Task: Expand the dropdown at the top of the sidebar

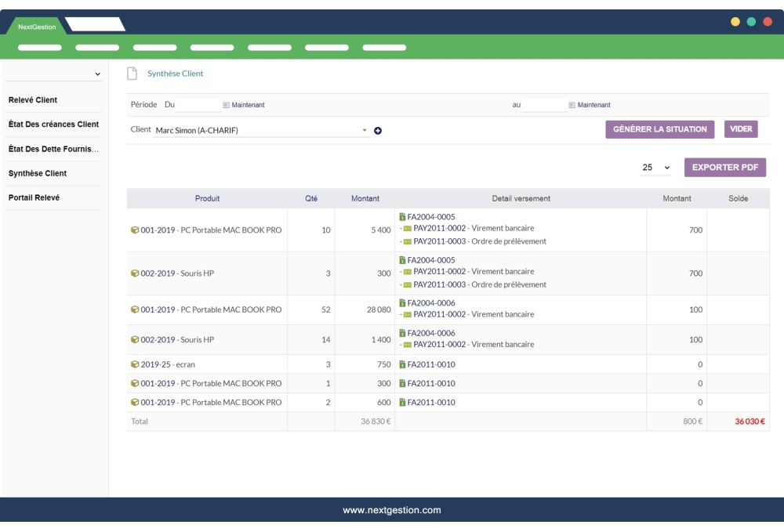Action: (97, 73)
